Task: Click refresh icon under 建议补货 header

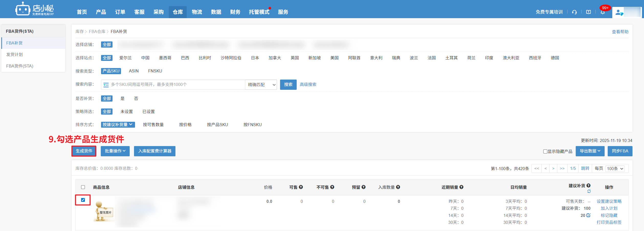Action: tap(589, 191)
